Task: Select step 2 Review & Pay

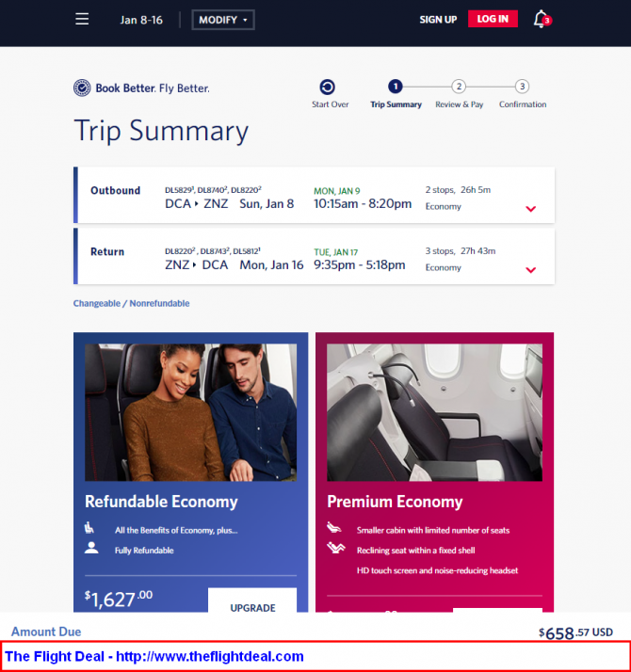Action: coord(459,87)
